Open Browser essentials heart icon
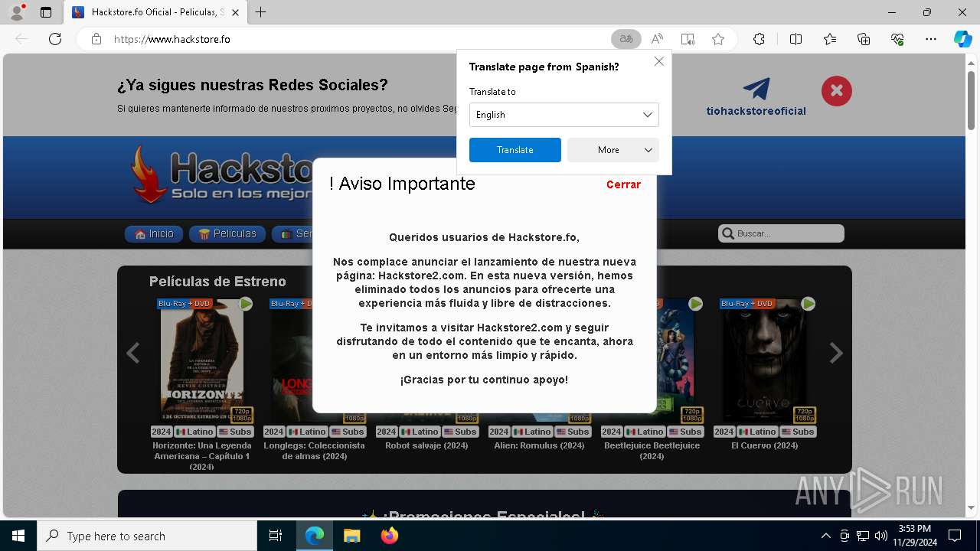 (x=897, y=39)
